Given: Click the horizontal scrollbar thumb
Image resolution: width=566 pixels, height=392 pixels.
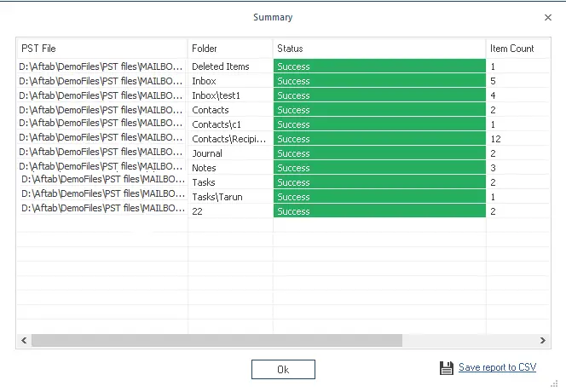Looking at the screenshot, I should [217, 340].
